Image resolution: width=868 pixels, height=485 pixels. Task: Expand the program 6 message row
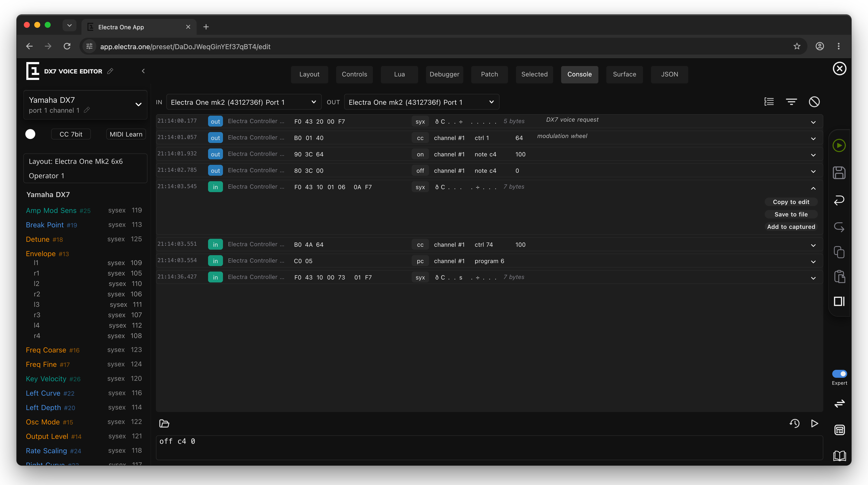(813, 261)
